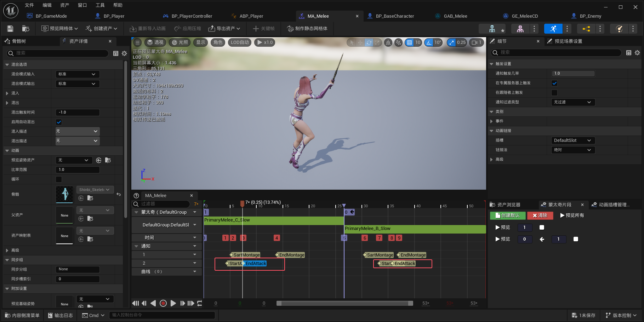Expand the event section in details
This screenshot has width=644, height=322.
click(491, 121)
